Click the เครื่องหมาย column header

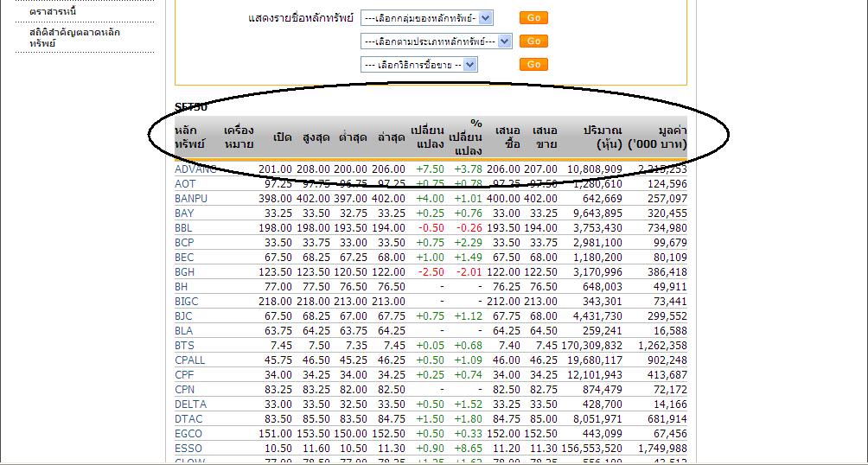pyautogui.click(x=239, y=137)
